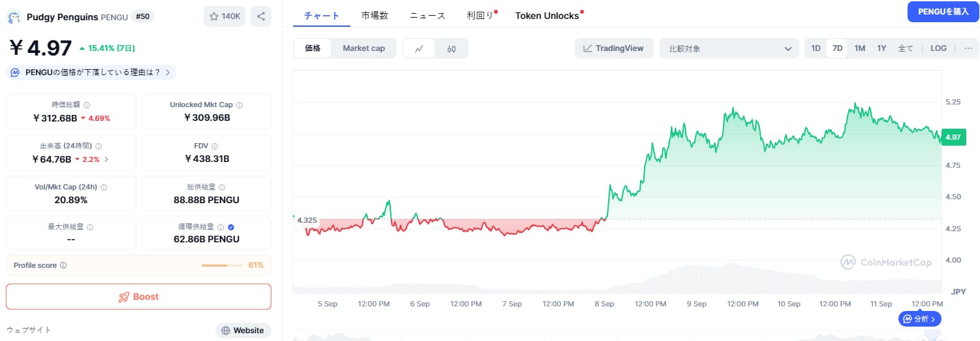Switch to candlestick chart view icon
This screenshot has height=341, width=980.
(452, 48)
